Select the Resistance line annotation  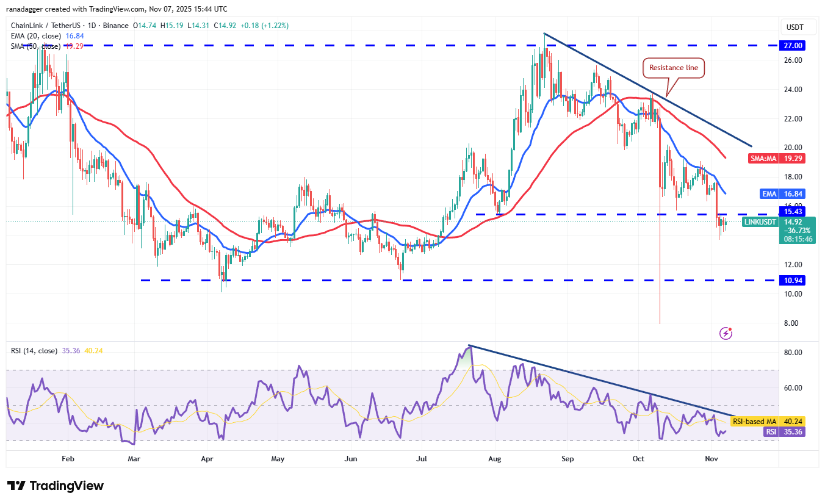click(674, 68)
